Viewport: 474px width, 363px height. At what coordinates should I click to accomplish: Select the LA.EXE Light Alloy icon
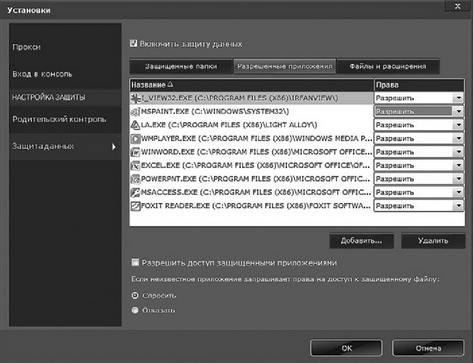click(x=136, y=125)
